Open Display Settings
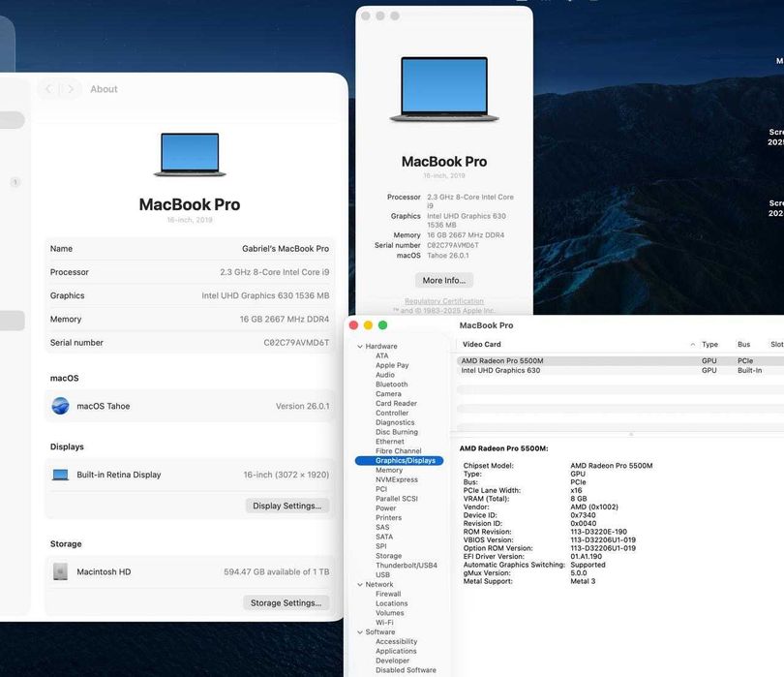This screenshot has height=677, width=784. pyautogui.click(x=287, y=506)
